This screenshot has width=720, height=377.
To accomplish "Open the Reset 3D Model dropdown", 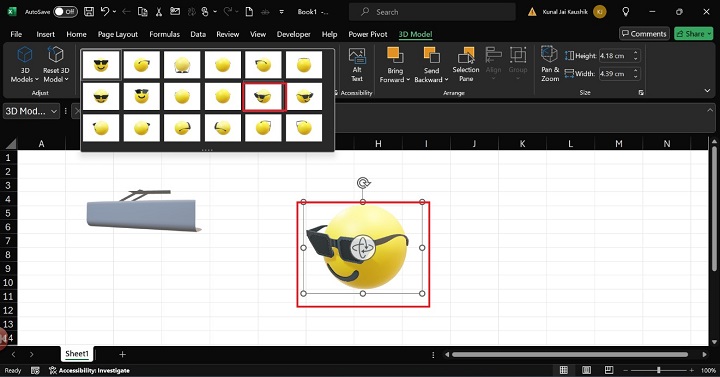I will point(56,65).
